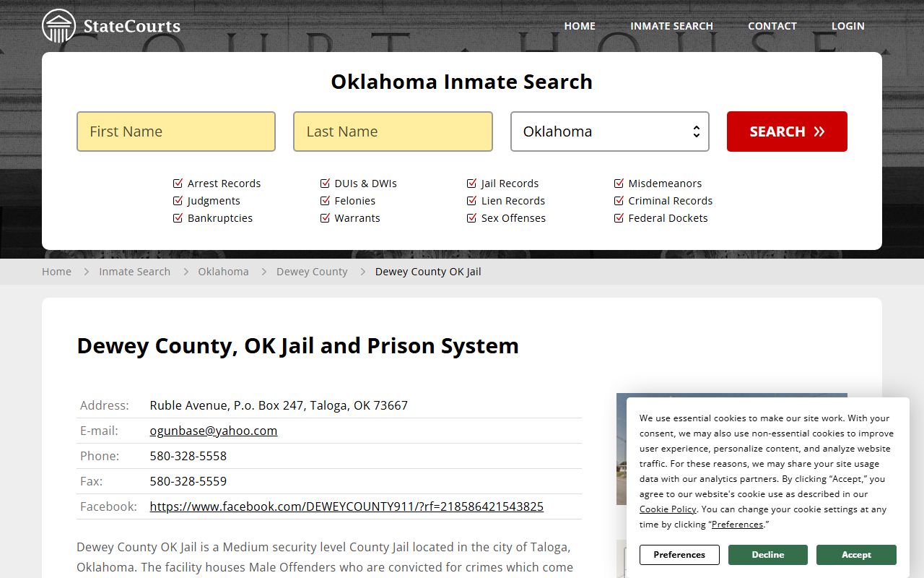This screenshot has width=924, height=578.
Task: Click the Preferences cookie button
Action: [x=679, y=555]
